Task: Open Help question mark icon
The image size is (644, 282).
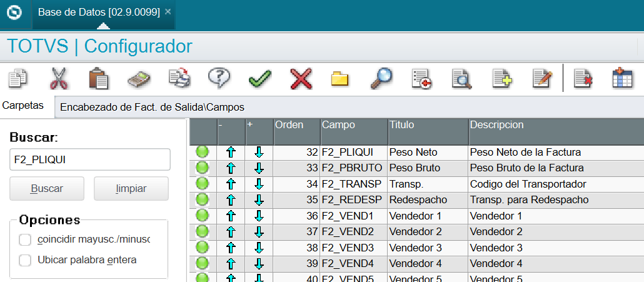Action: point(219,78)
